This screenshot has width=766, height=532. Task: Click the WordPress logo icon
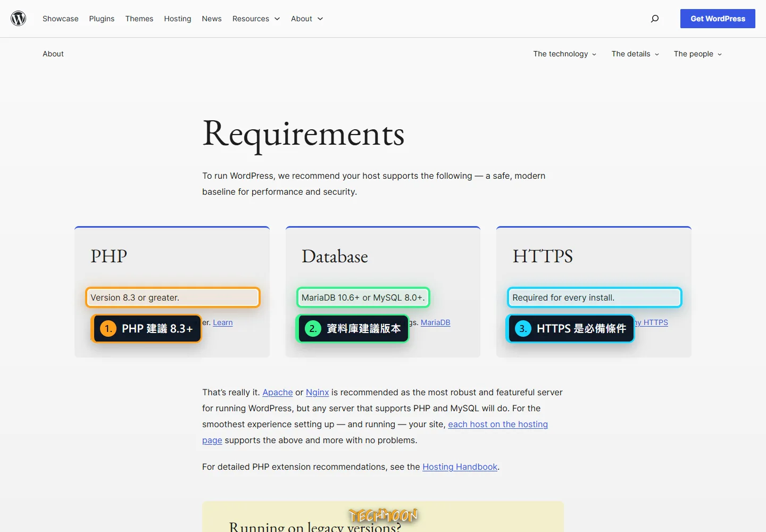tap(19, 19)
